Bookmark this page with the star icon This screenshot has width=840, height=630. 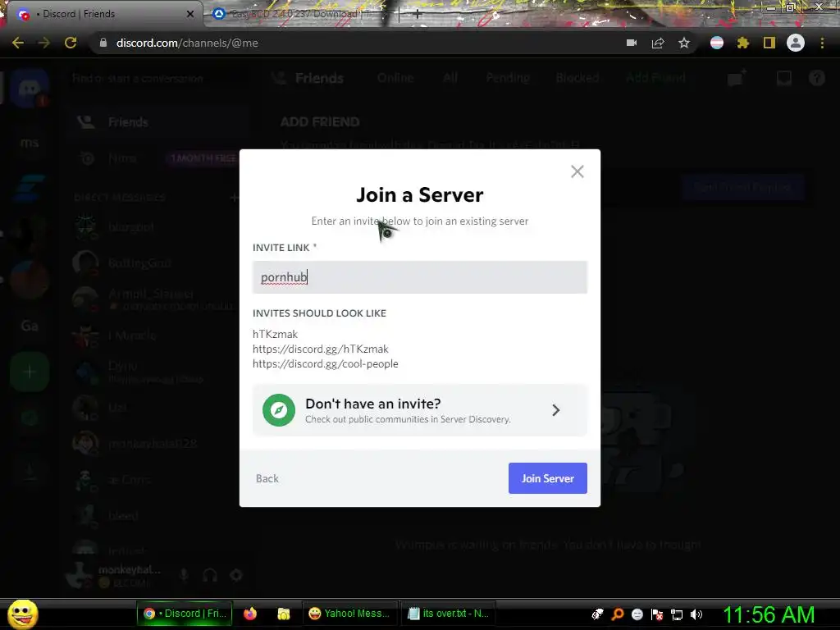point(684,43)
